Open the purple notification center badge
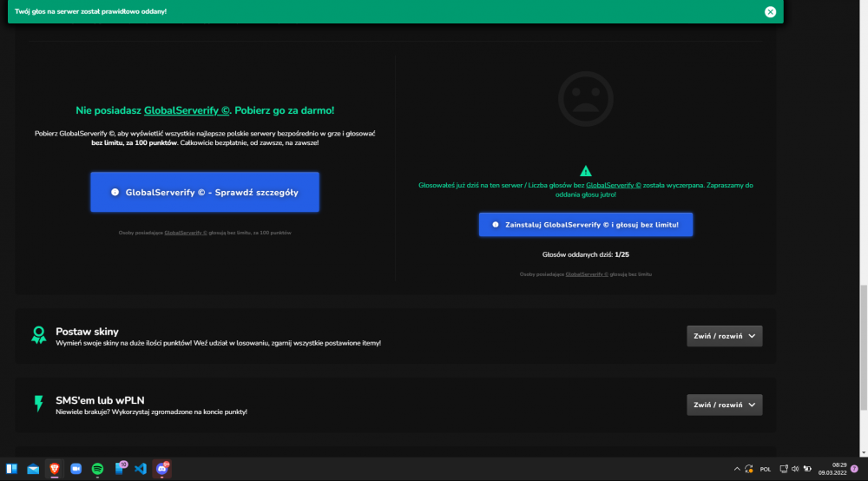 pos(854,469)
